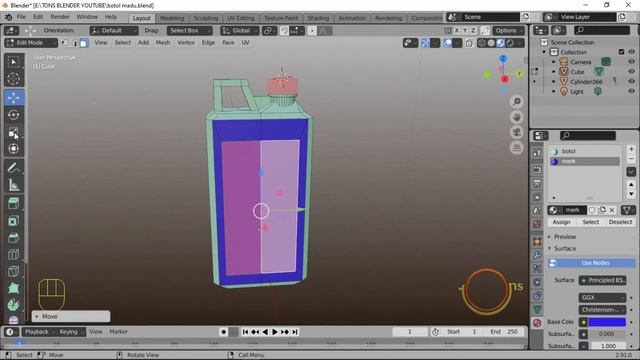The height and width of the screenshot is (360, 640).
Task: Switch to edge select mode
Action: pos(74,42)
